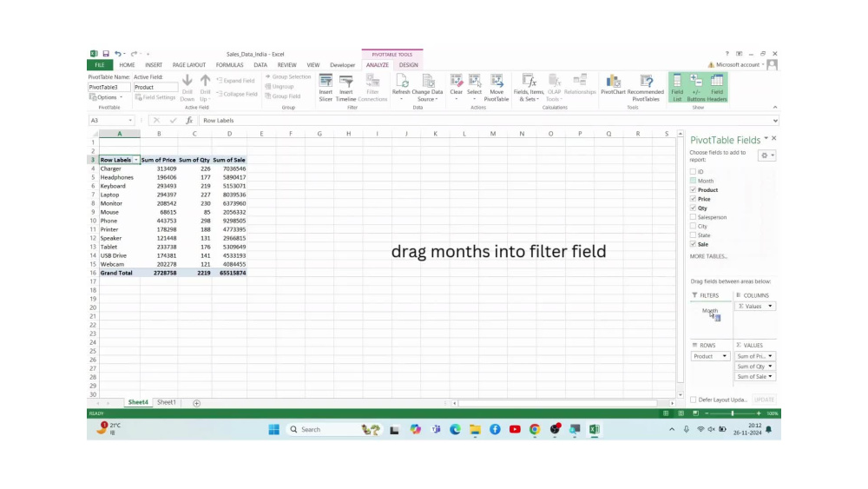
Task: Click the Group Field button
Action: pos(283,96)
